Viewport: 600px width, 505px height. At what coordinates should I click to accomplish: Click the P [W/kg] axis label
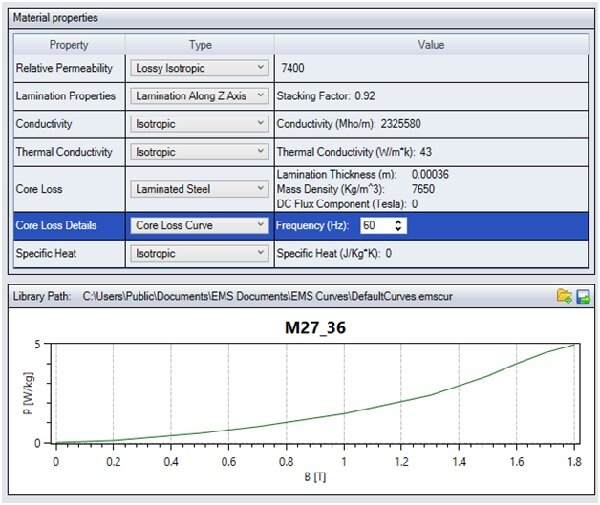tap(28, 393)
